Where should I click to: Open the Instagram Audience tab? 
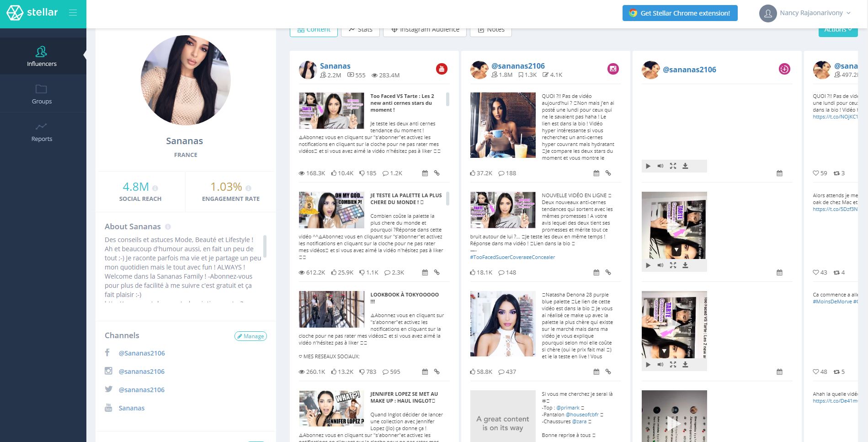[x=425, y=30]
